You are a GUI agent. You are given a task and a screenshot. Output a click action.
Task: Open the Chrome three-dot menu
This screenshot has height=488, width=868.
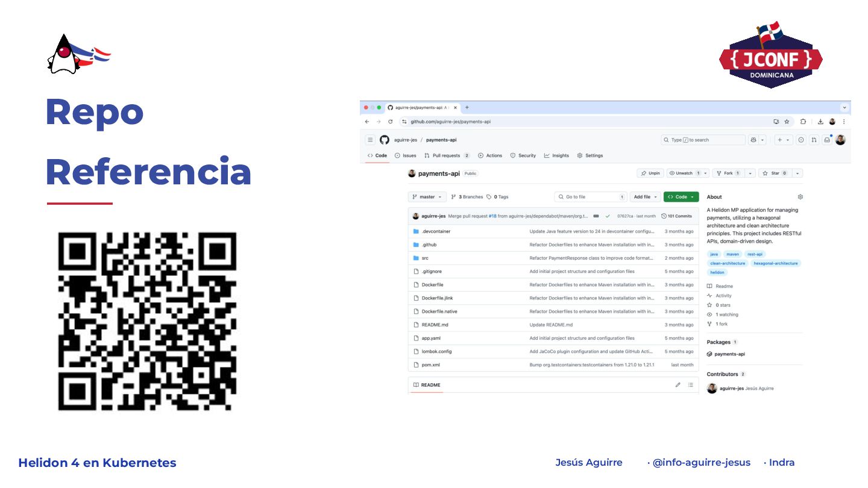tap(843, 122)
